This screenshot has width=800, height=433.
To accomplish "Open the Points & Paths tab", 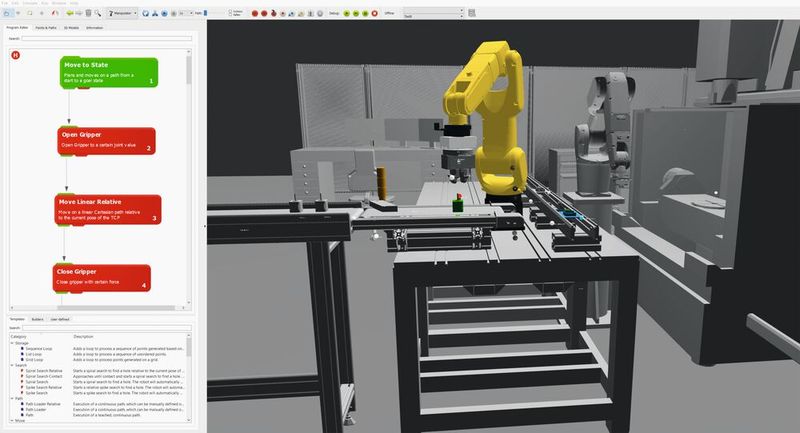I will point(46,28).
